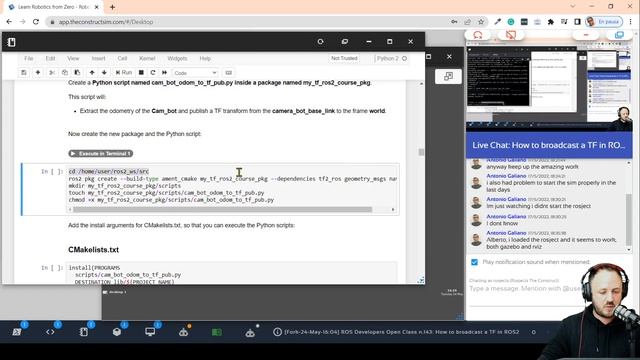This screenshot has width=640, height=360.
Task: Click the right arrow of the code cell scrollbar
Action: pos(393,209)
